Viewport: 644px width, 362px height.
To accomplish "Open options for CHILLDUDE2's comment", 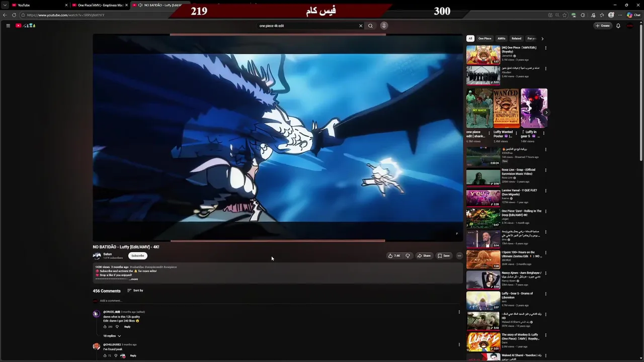I will (459, 344).
